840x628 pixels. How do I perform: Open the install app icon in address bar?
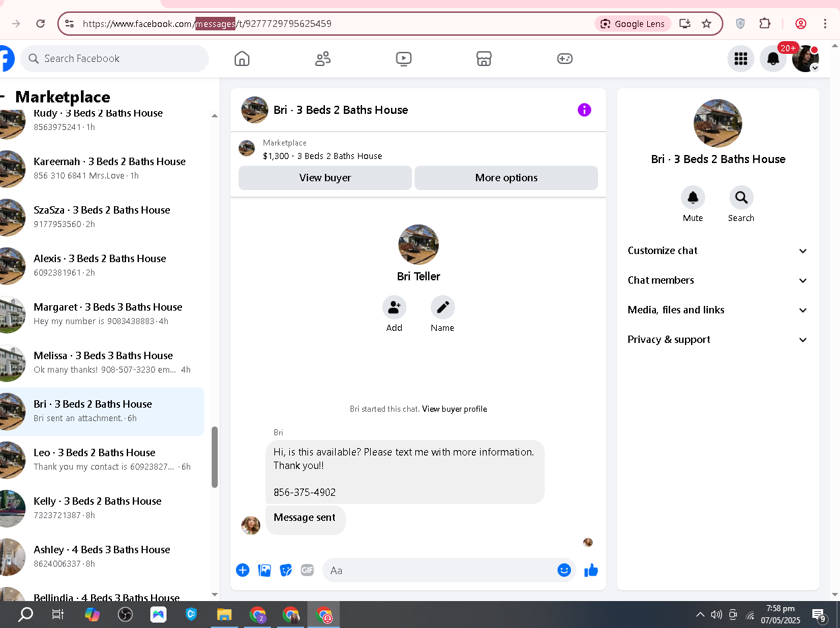coord(685,24)
